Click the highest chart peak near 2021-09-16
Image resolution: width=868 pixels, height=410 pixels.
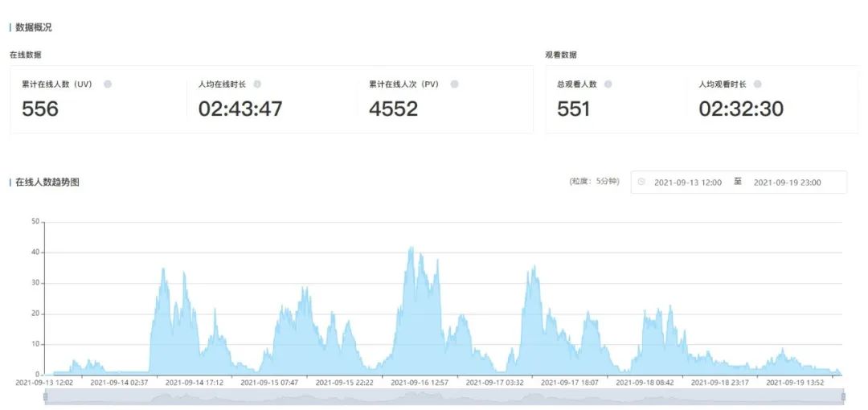point(411,248)
